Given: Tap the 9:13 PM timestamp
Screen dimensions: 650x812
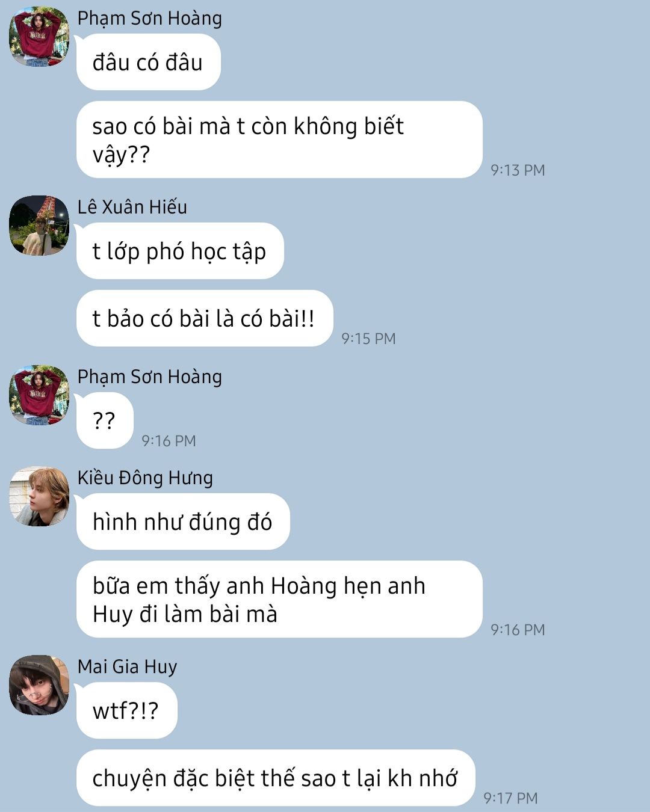Looking at the screenshot, I should pos(518,170).
